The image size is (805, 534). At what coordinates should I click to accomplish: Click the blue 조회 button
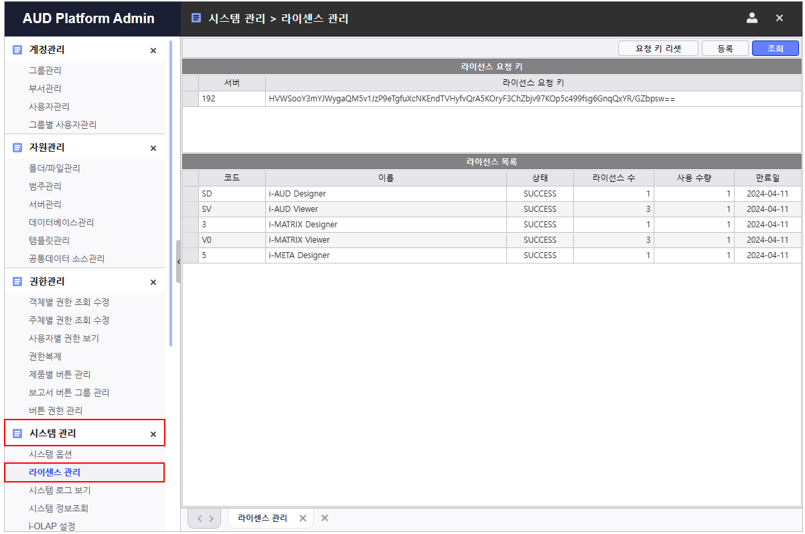(x=775, y=48)
